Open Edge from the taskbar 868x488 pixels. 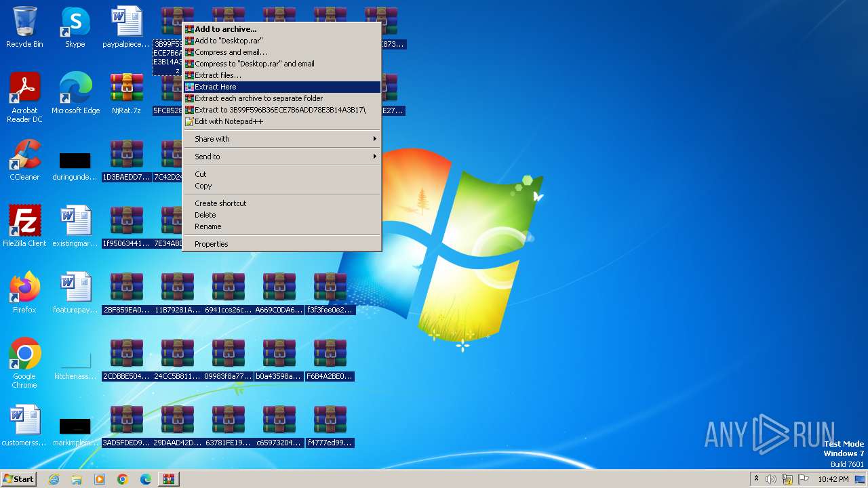(146, 479)
